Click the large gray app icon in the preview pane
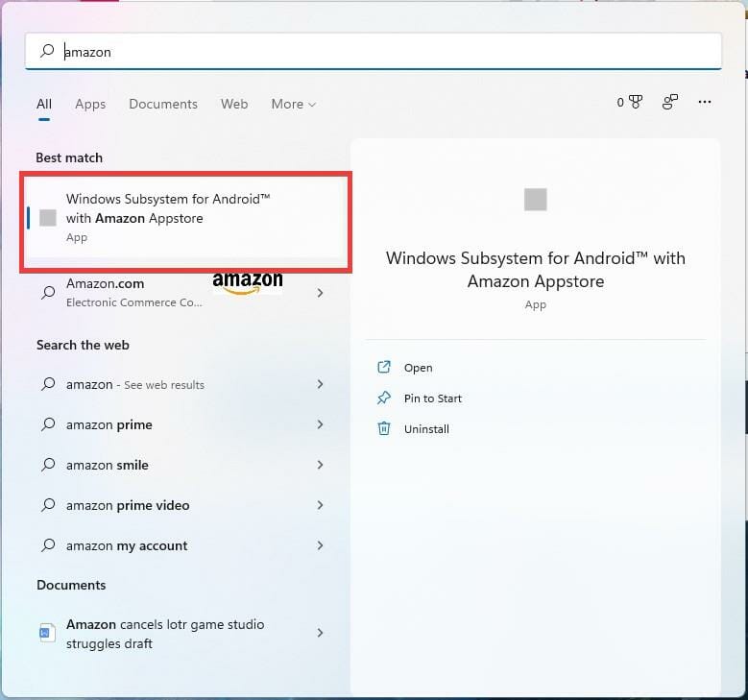This screenshot has width=748, height=700. point(535,200)
